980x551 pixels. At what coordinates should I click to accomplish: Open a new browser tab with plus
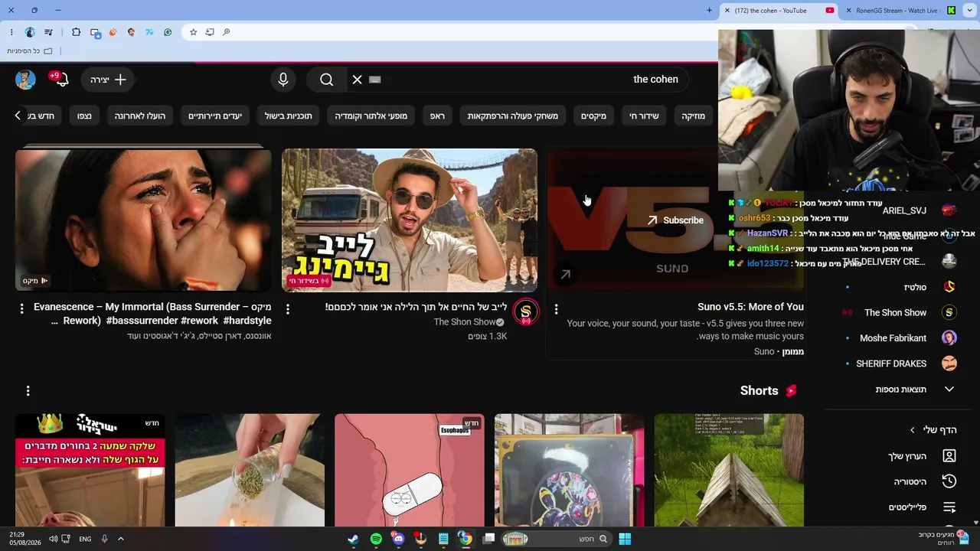(710, 11)
